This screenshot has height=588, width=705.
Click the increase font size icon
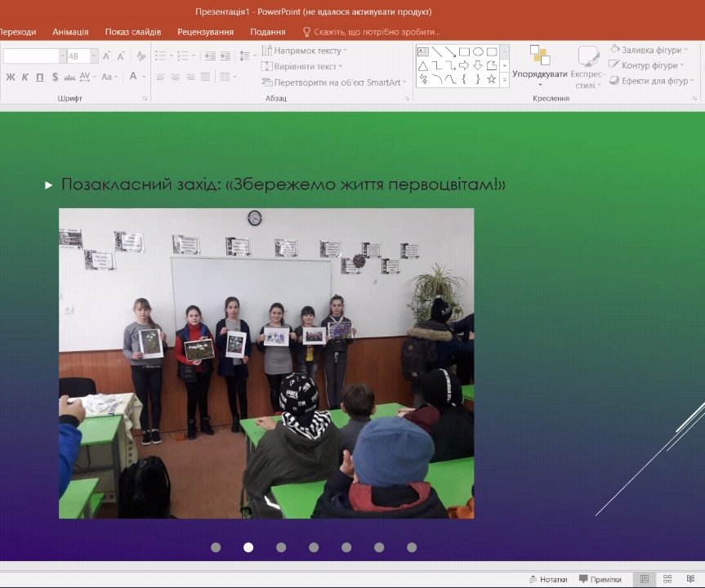point(107,56)
